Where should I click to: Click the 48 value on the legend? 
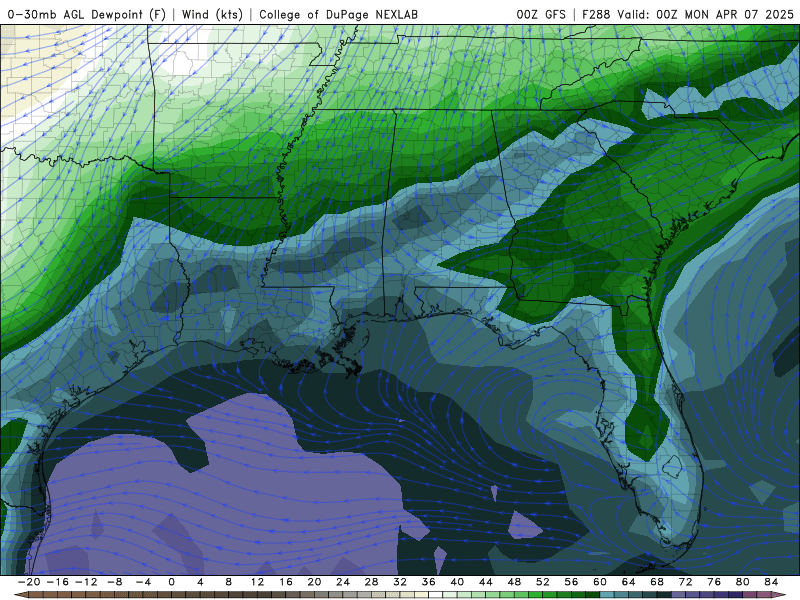tap(514, 582)
